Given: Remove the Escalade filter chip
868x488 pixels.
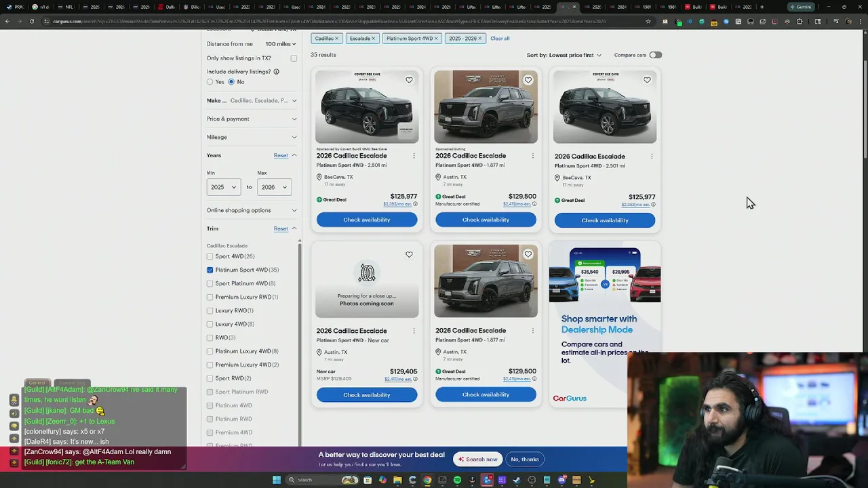Looking at the screenshot, I should pos(373,39).
